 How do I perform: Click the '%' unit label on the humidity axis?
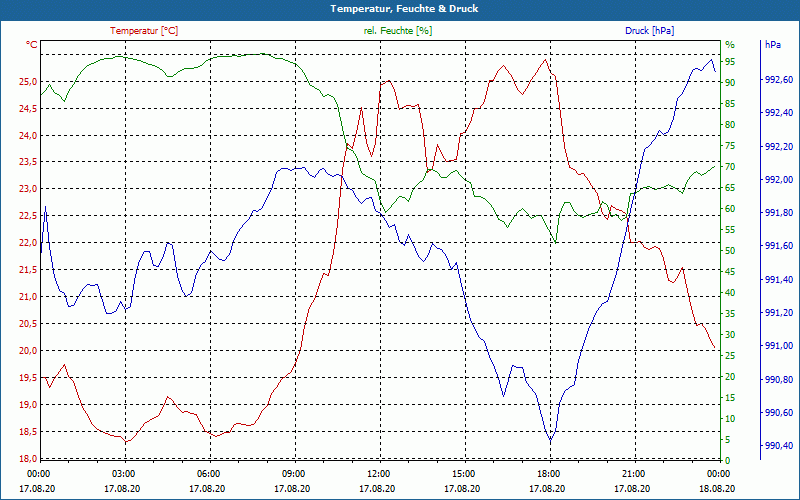pos(730,45)
